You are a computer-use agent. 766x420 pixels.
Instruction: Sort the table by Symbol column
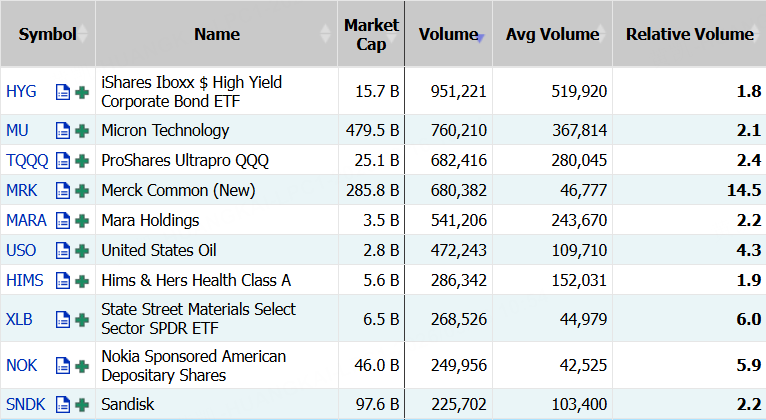tap(47, 34)
